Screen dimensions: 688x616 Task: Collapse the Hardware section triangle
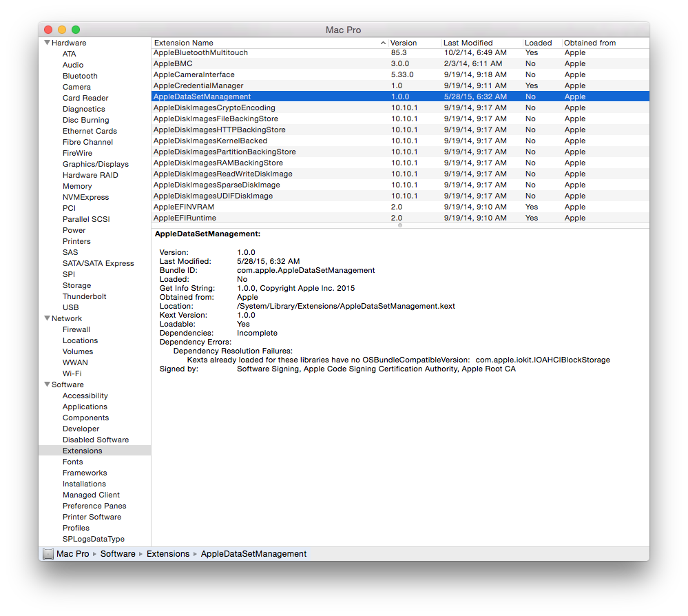coord(47,43)
